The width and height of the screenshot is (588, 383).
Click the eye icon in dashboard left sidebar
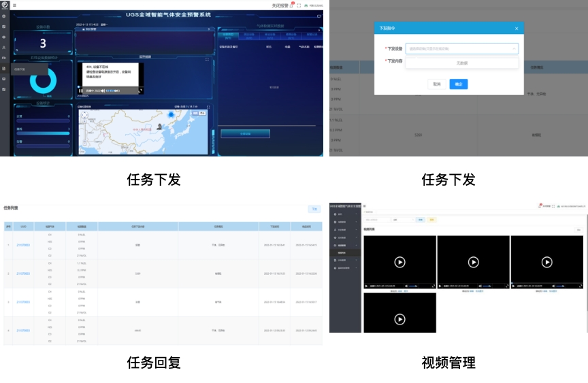click(4, 37)
